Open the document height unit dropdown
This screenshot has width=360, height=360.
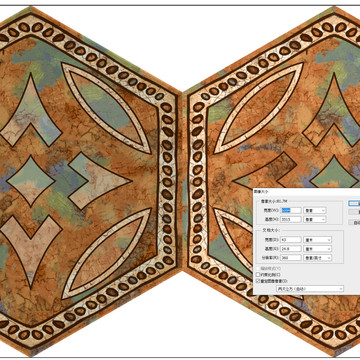[317, 249]
